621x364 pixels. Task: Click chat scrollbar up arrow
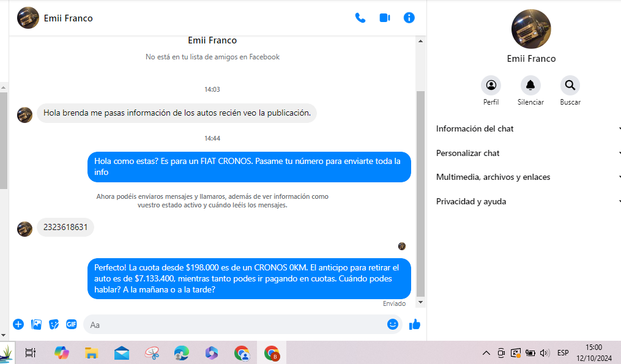point(420,41)
